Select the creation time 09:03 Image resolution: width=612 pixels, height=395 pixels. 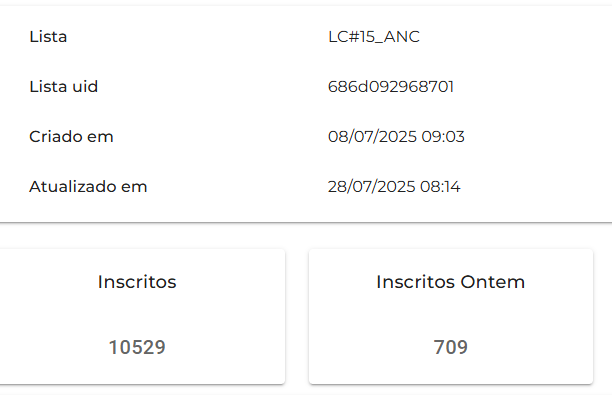[x=443, y=137]
